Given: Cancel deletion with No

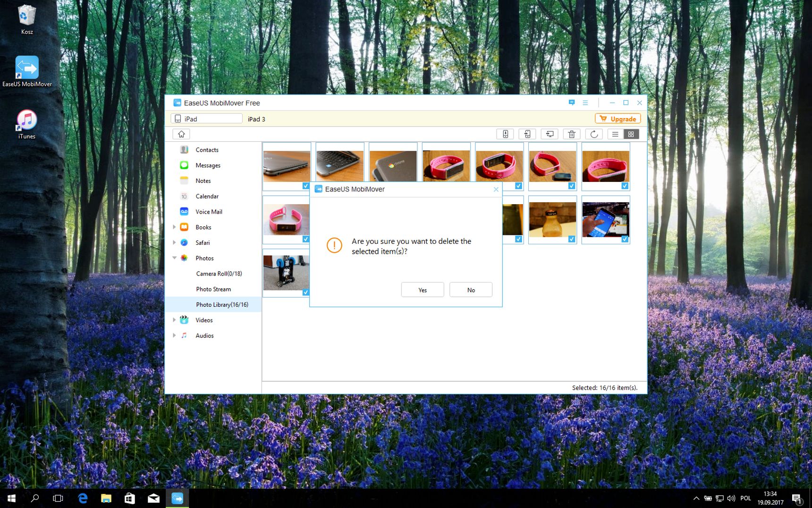Looking at the screenshot, I should [471, 290].
